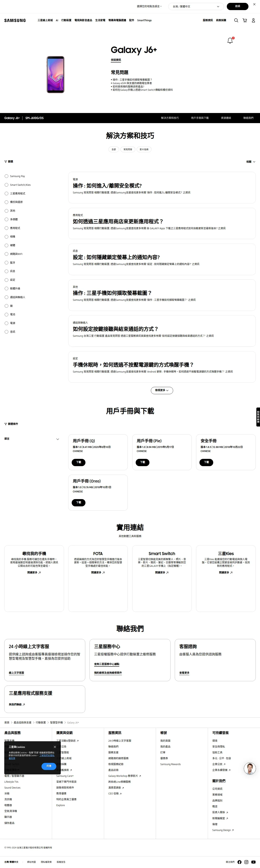Click the 繼續 button

(x=237, y=6)
